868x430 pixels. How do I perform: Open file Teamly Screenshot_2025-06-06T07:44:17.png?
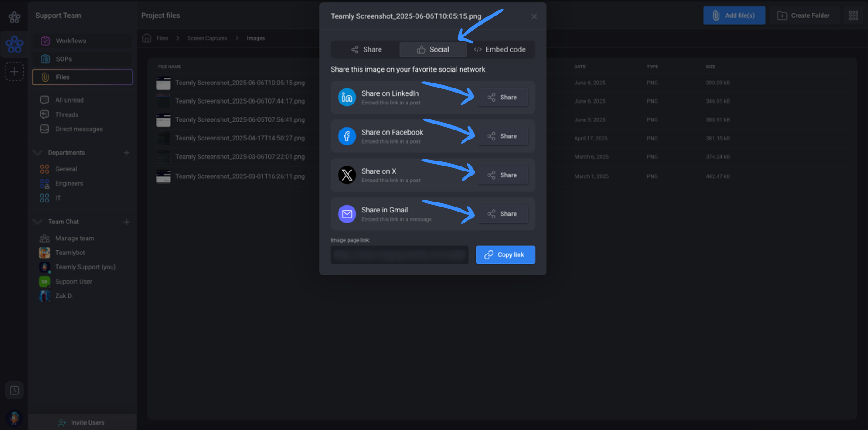[x=240, y=101]
